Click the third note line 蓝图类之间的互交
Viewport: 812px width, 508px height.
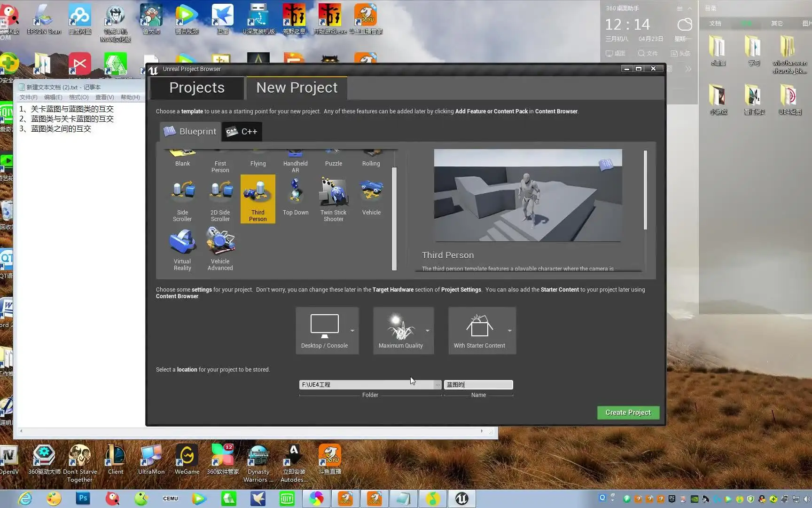pos(61,129)
